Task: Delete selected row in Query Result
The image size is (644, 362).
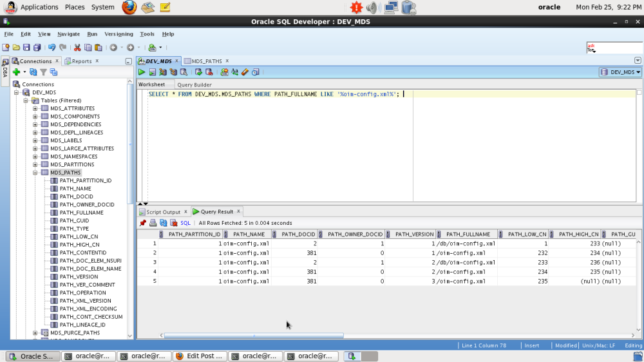Action: click(x=174, y=223)
